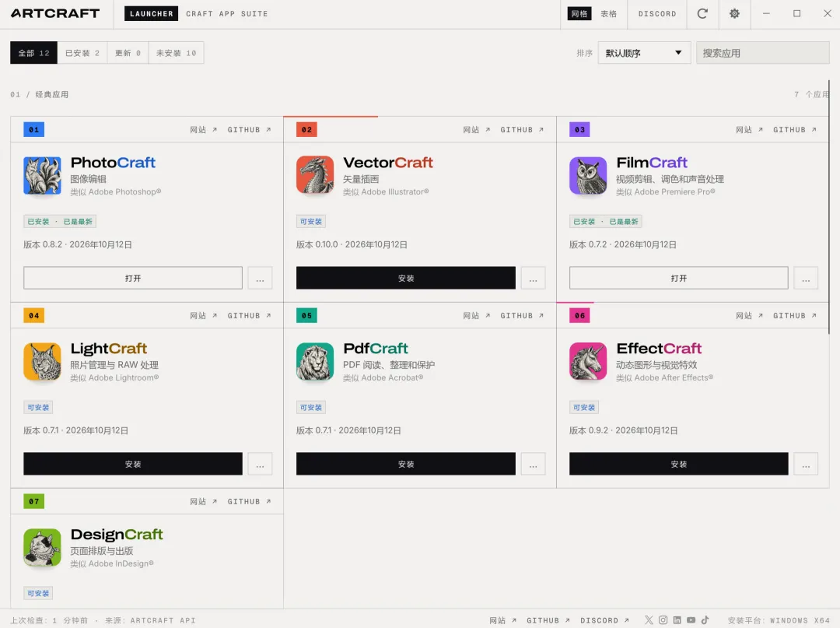Click the 搜索应用 search field

pyautogui.click(x=763, y=53)
